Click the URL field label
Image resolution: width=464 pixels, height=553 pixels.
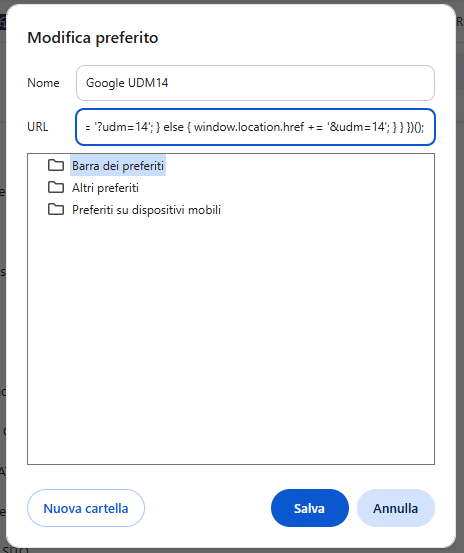[38, 127]
